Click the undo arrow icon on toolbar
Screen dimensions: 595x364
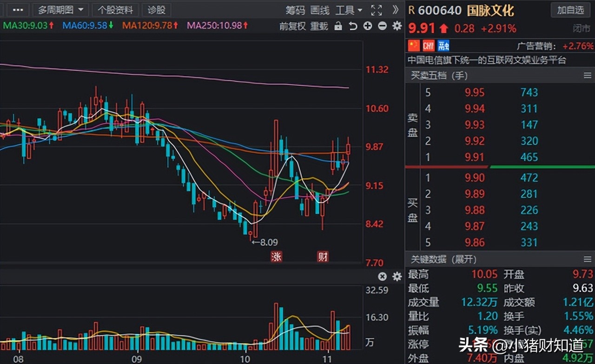[352, 26]
